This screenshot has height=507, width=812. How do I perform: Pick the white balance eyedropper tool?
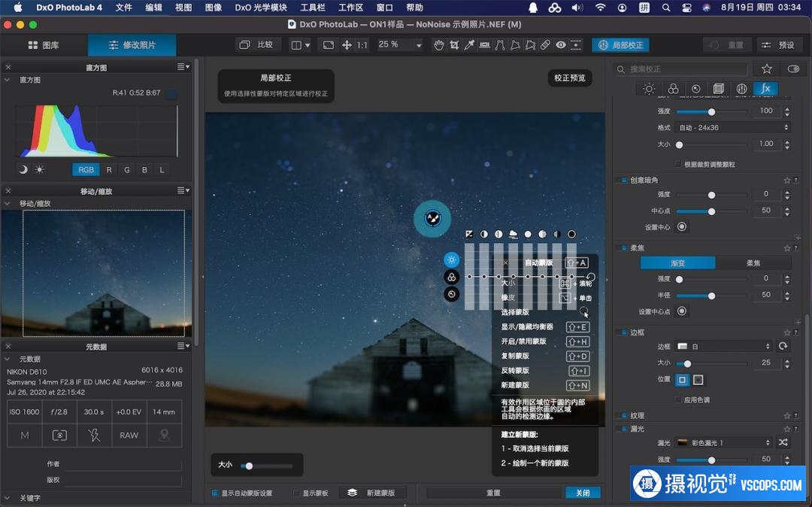(x=469, y=45)
